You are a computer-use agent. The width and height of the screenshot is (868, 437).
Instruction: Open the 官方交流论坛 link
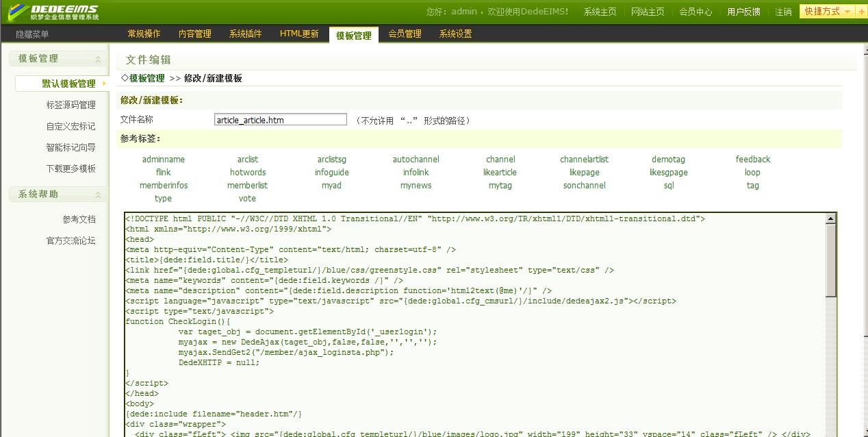point(71,240)
